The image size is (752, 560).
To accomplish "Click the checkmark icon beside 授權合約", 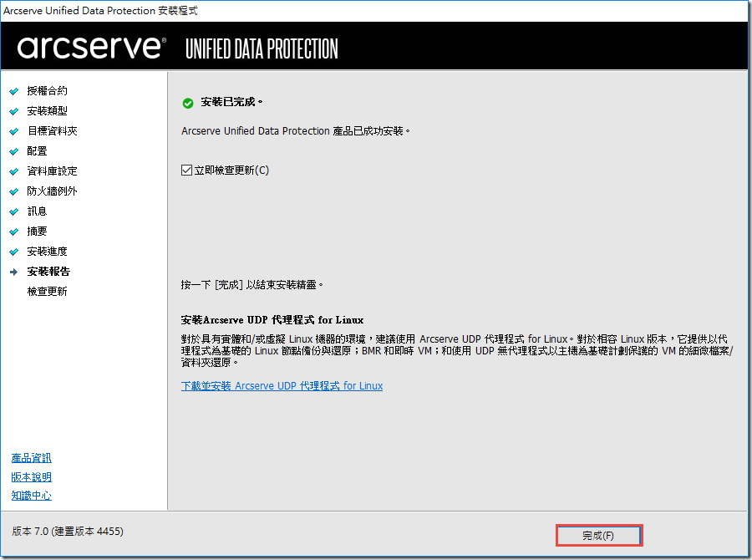I will pyautogui.click(x=14, y=91).
